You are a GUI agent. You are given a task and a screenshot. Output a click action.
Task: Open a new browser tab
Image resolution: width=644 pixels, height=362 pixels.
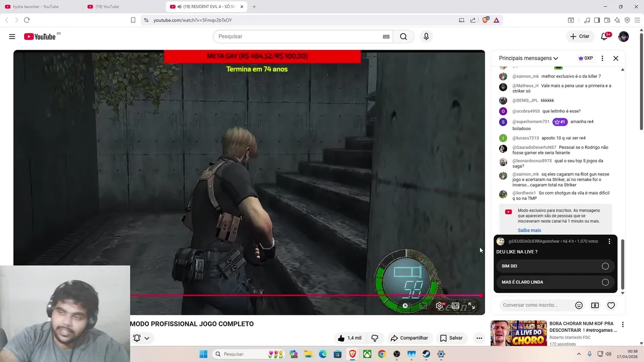[x=254, y=7]
